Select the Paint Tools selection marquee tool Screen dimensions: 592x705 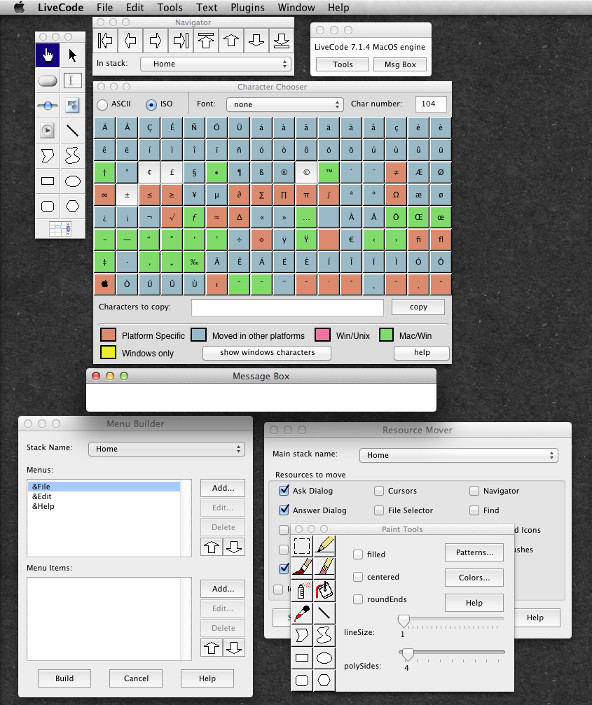coord(302,546)
